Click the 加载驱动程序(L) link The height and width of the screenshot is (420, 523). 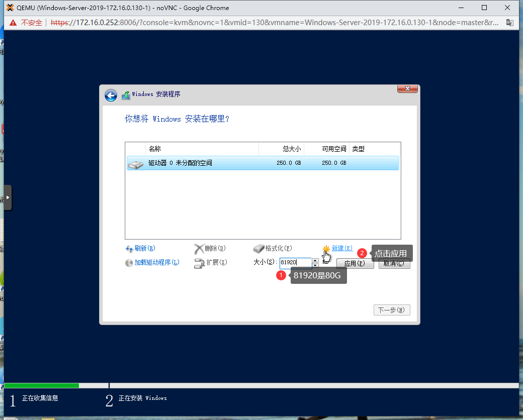point(157,263)
